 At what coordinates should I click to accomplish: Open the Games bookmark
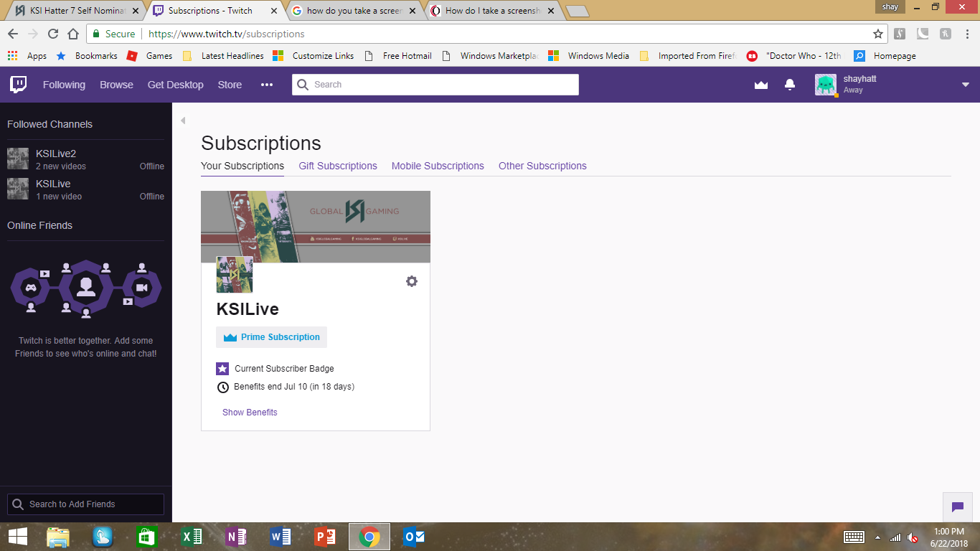149,56
